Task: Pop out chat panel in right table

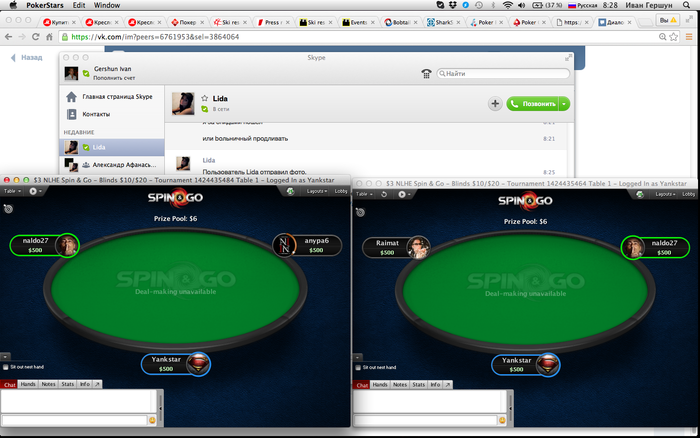Action: coord(448,384)
